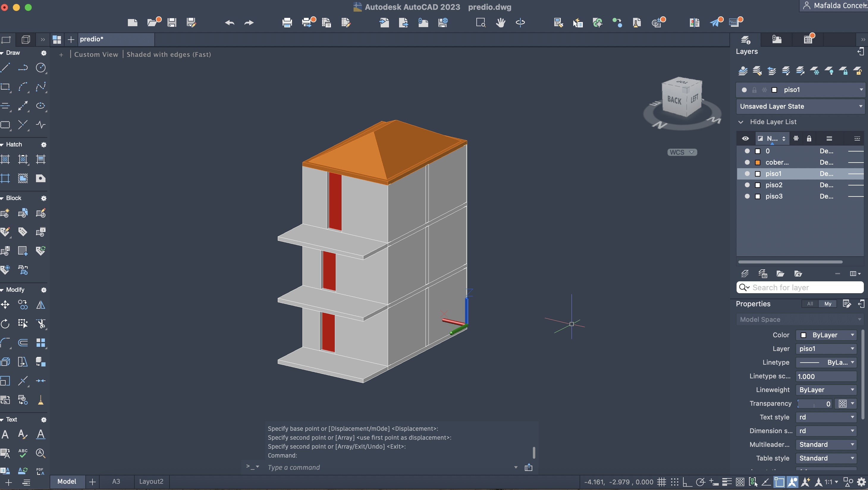Screen dimensions: 868x490
Task: Select the Mirror tool in Modify
Action: point(41,305)
